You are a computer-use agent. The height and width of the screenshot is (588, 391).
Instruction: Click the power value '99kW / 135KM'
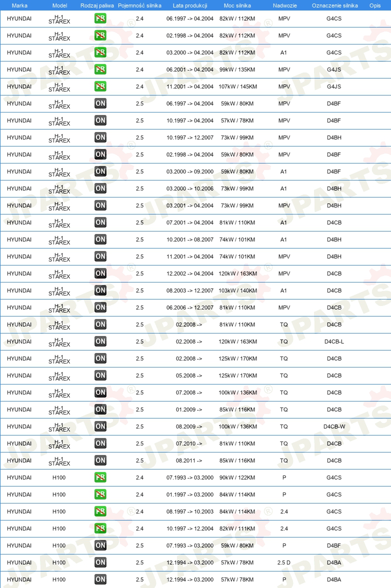click(237, 70)
